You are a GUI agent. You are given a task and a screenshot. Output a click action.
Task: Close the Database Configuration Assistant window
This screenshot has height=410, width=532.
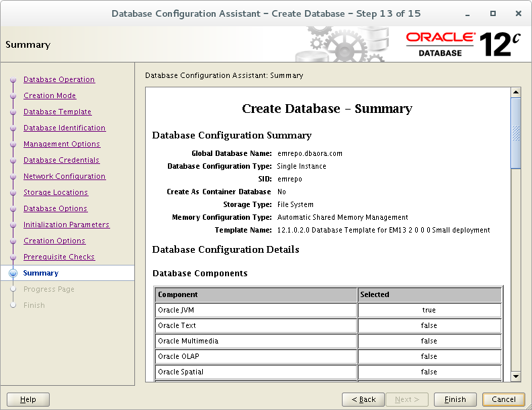[x=519, y=13]
